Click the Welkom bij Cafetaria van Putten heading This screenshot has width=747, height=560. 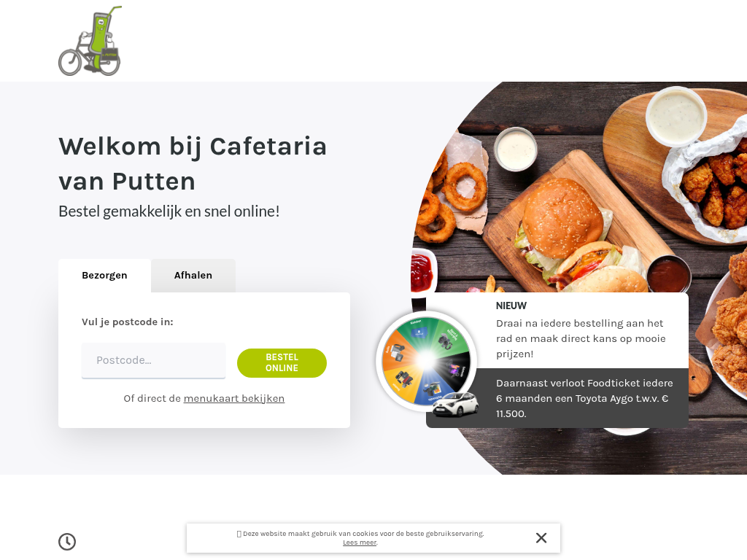[x=193, y=164]
